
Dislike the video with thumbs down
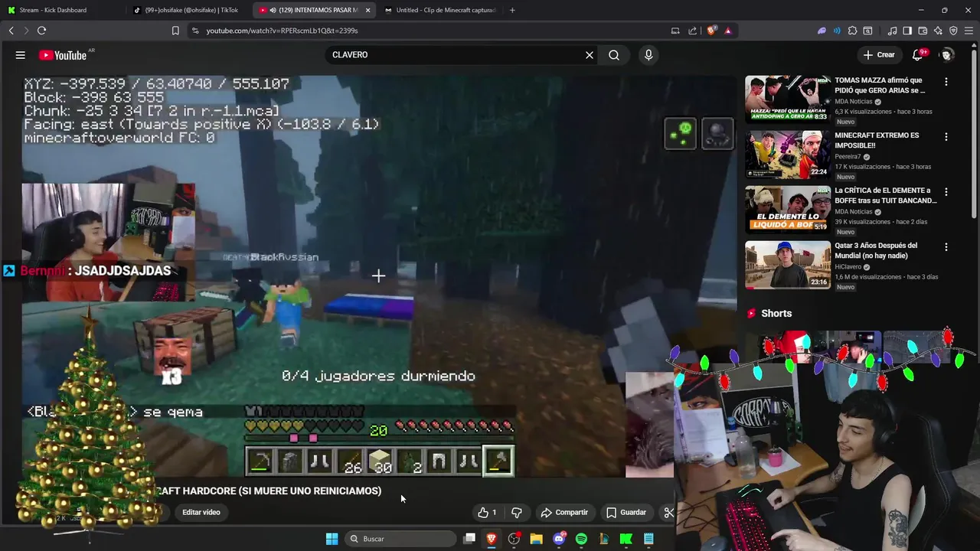point(517,513)
